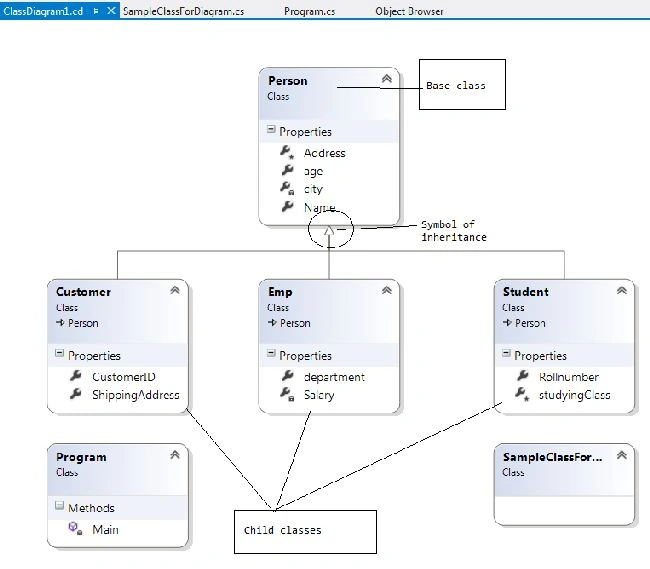650x569 pixels.
Task: Collapse Properties section in Customer class
Action: [x=59, y=353]
